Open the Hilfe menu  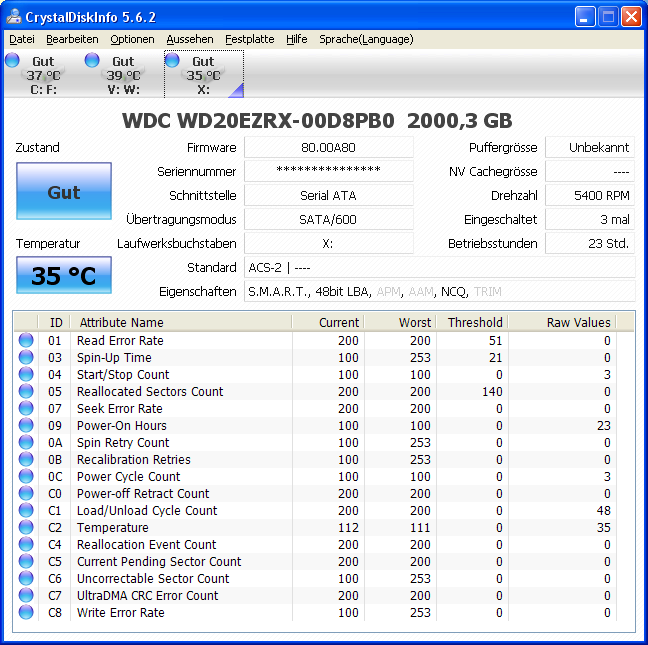(296, 39)
